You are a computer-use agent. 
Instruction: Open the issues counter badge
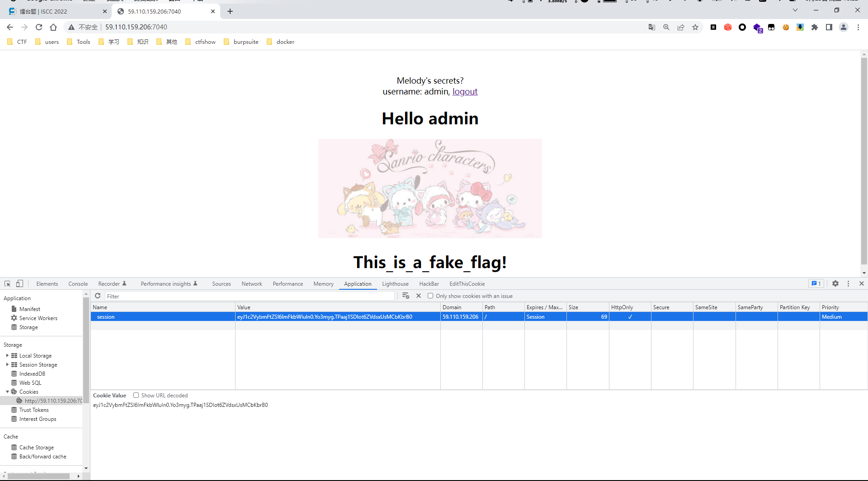coord(816,283)
